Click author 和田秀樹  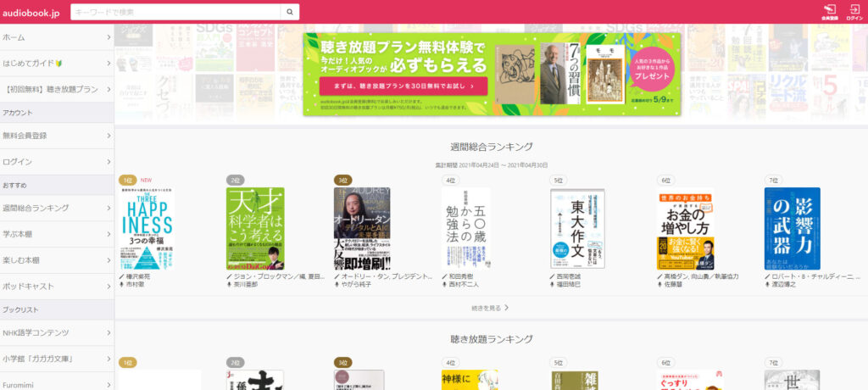[x=461, y=276]
